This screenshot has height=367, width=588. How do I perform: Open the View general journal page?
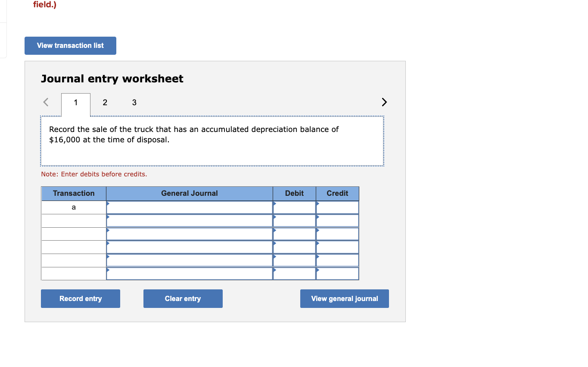344,298
